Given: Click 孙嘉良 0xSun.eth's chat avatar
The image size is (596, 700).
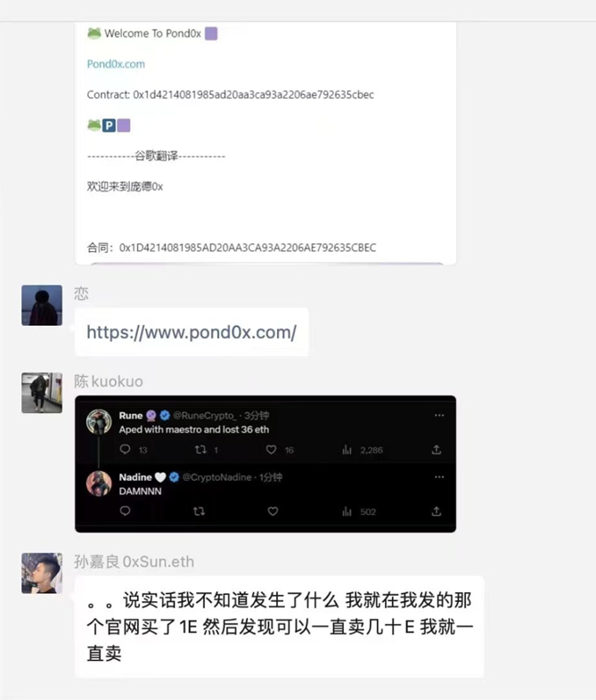Looking at the screenshot, I should pos(42,574).
